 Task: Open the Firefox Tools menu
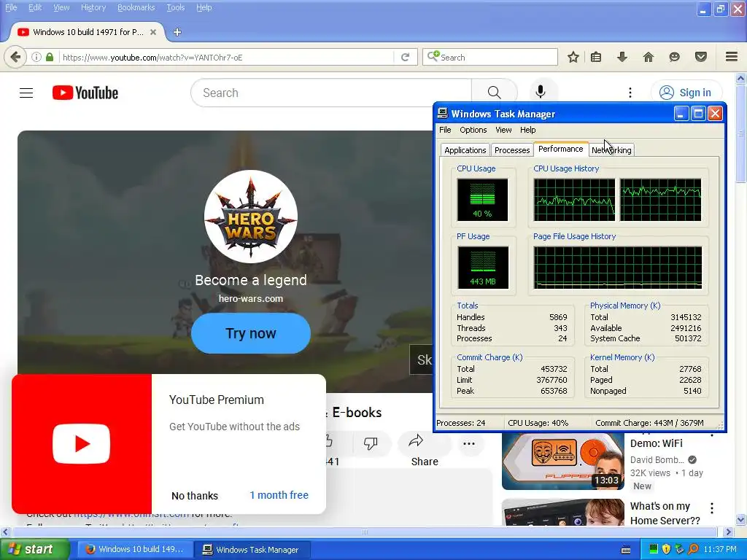click(x=175, y=7)
